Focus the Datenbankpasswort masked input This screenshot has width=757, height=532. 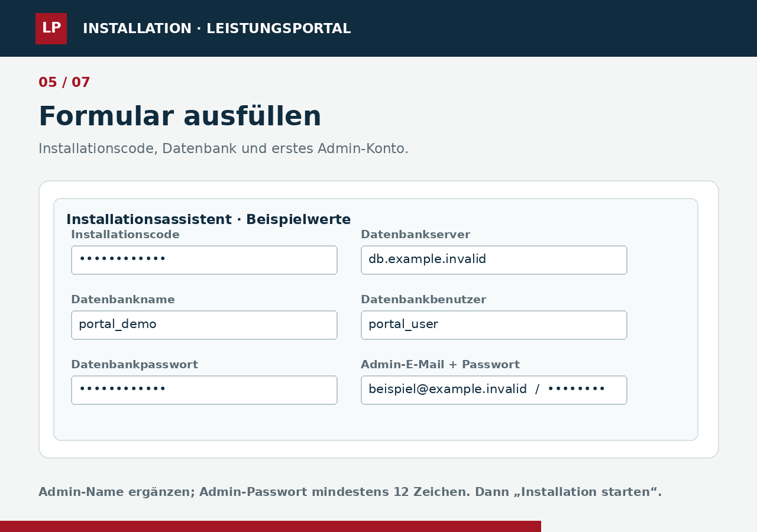click(204, 390)
